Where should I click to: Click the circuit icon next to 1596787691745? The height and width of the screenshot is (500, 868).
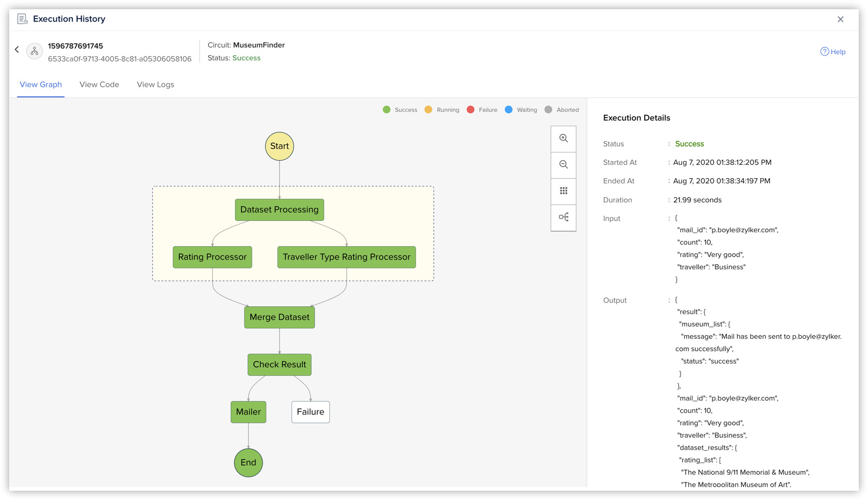coord(35,51)
